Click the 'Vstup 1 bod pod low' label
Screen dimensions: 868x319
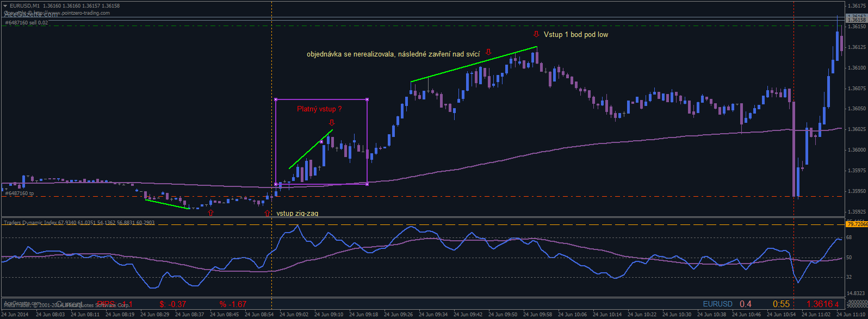(x=576, y=35)
